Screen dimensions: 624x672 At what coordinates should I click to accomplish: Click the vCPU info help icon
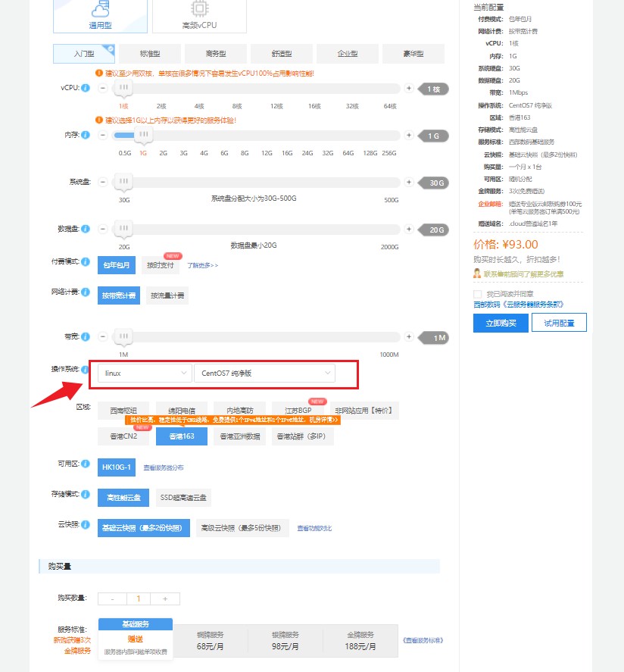pyautogui.click(x=86, y=89)
